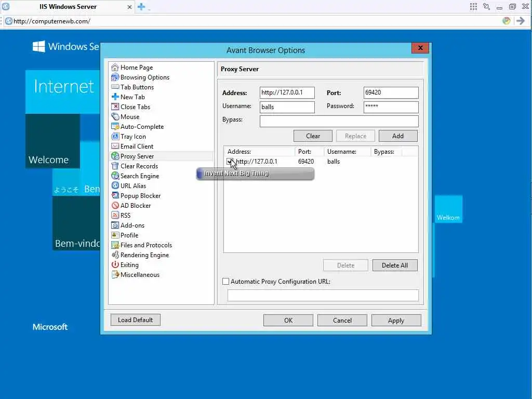Viewport: 532px width, 399px height.
Task: Click the Username column header
Action: (x=347, y=152)
